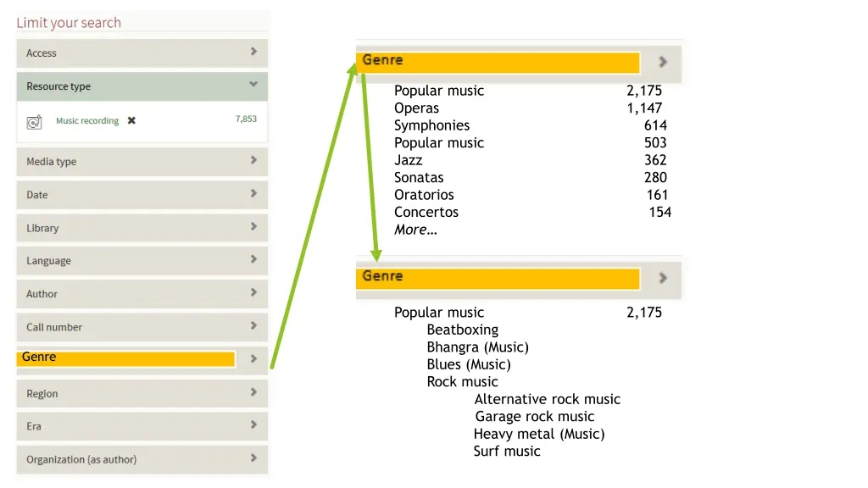Expand the Date facet
This screenshot has width=868, height=488.
pos(142,195)
